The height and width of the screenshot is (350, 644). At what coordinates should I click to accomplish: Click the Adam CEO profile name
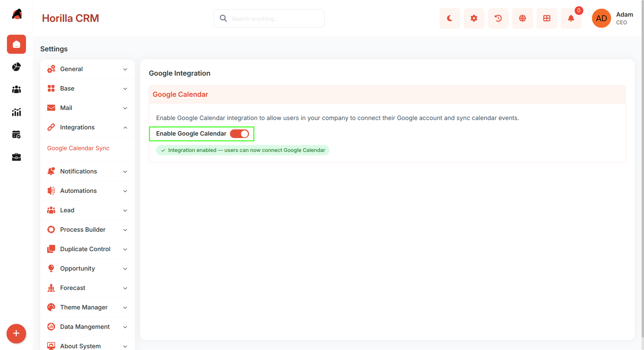625,18
